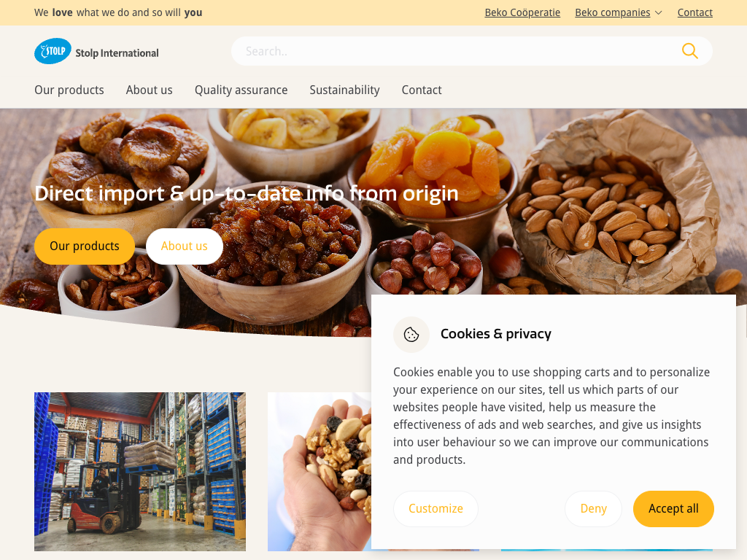
Task: Open the Beko companies dropdown link
Action: click(612, 12)
